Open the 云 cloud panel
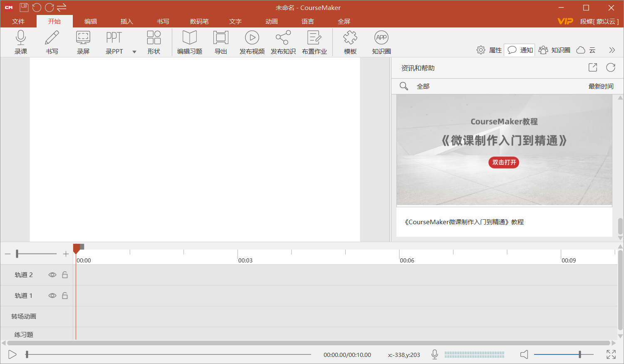Screen dimensions: 624x364 (586, 50)
